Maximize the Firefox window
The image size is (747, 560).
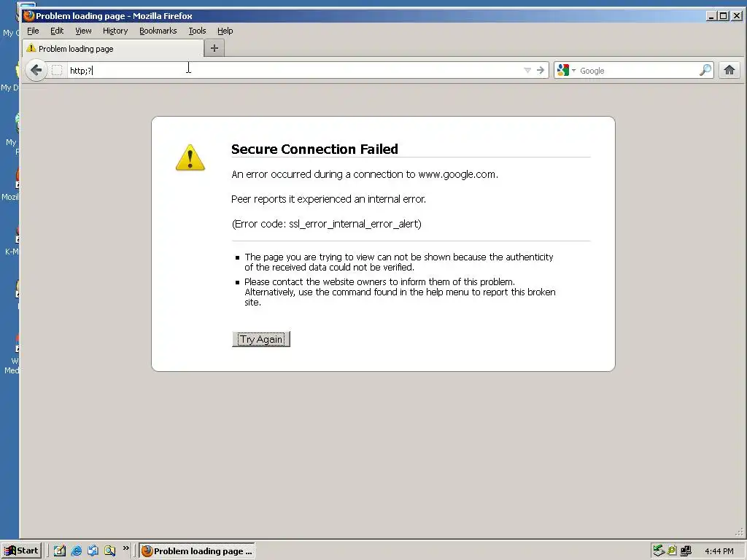[x=723, y=16]
